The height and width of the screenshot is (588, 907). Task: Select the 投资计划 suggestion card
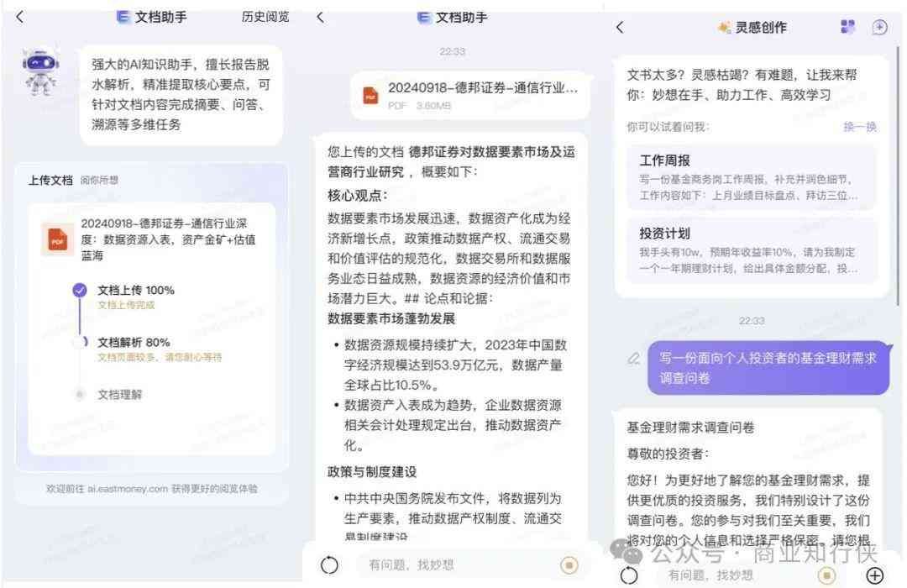[x=751, y=250]
